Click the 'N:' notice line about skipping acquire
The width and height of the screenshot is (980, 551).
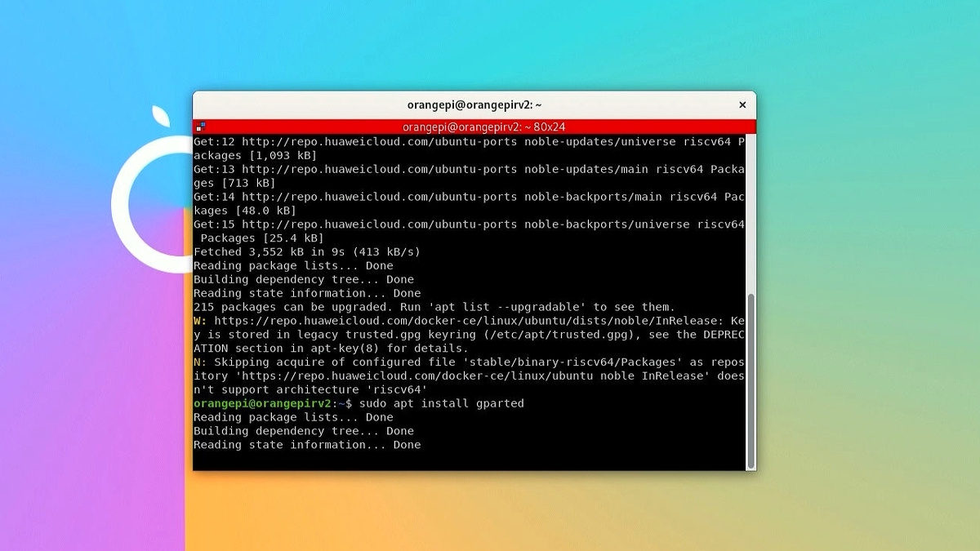469,362
